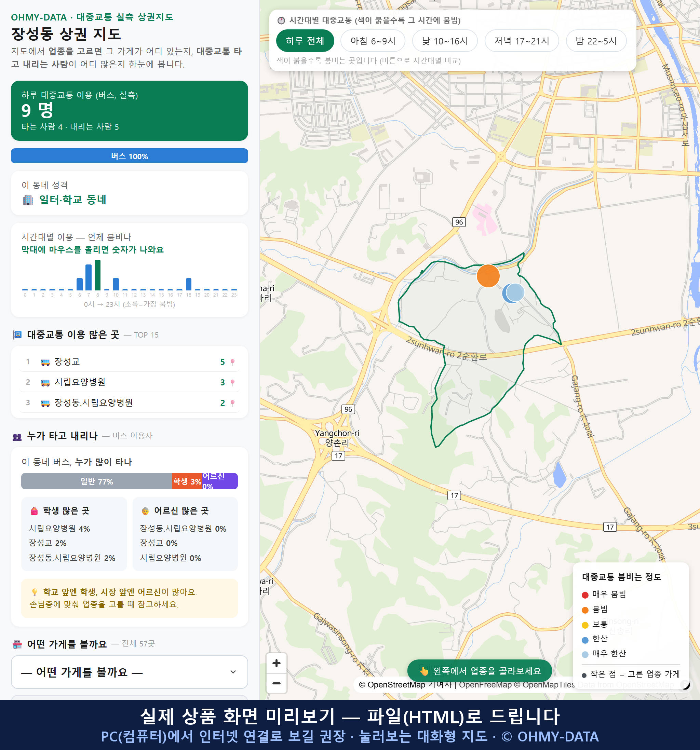700x750 pixels.
Task: Click the bus icon beside 장성동.시립요양병원
Action: (x=45, y=403)
